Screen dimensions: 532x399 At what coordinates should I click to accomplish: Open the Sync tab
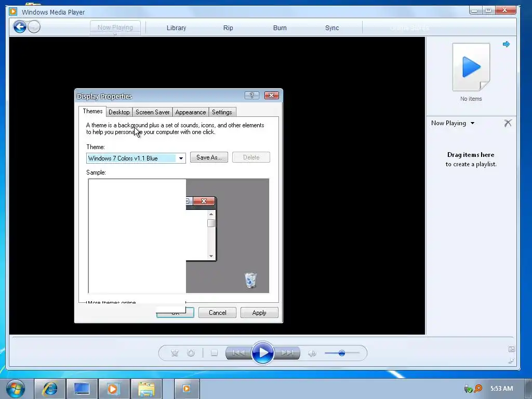tap(332, 28)
